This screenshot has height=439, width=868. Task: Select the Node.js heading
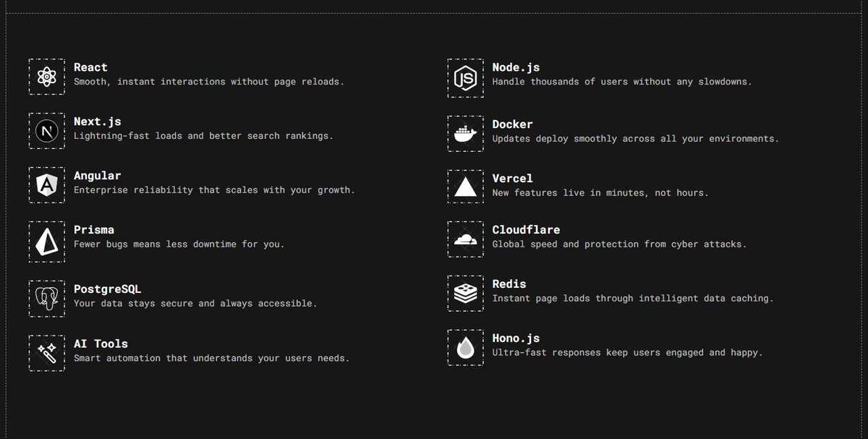pos(516,67)
